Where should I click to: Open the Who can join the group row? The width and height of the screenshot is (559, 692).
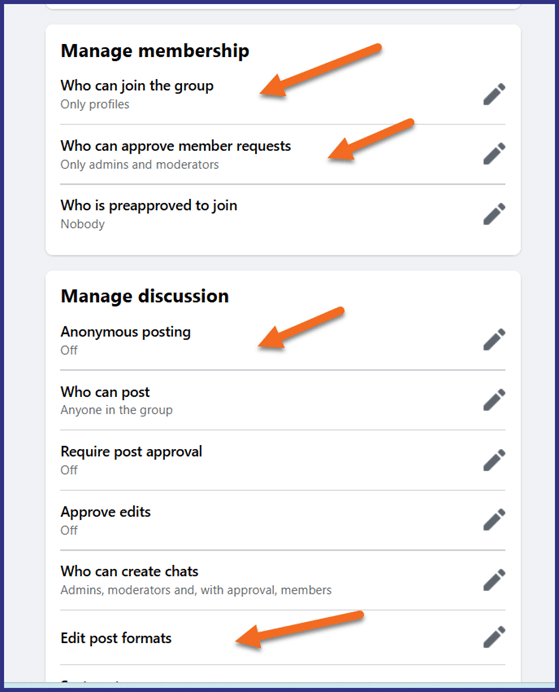click(x=283, y=94)
